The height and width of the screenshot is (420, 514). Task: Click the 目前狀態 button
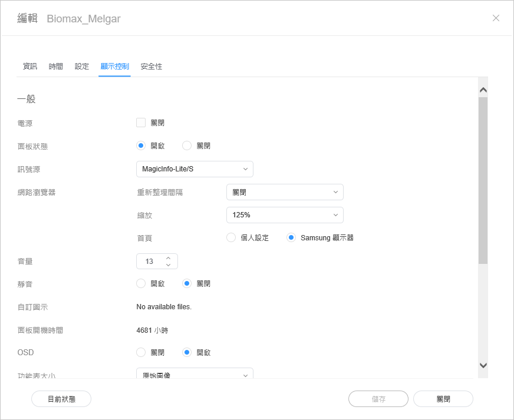click(x=61, y=399)
